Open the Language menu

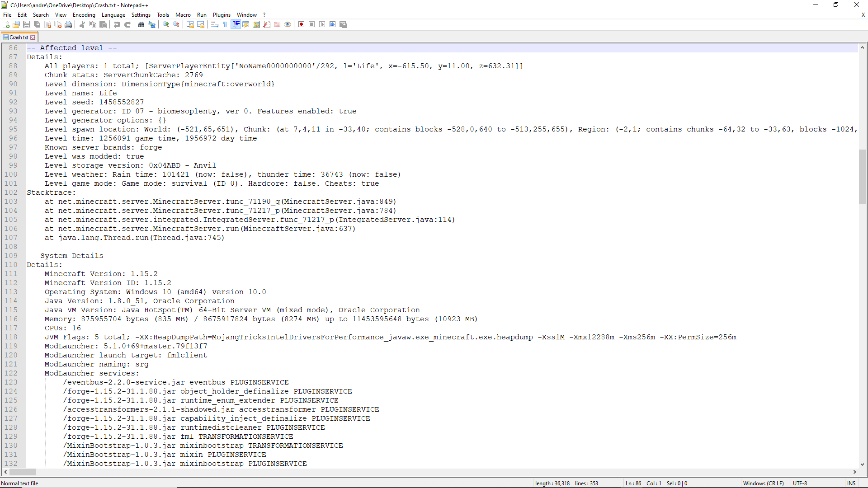tap(113, 14)
